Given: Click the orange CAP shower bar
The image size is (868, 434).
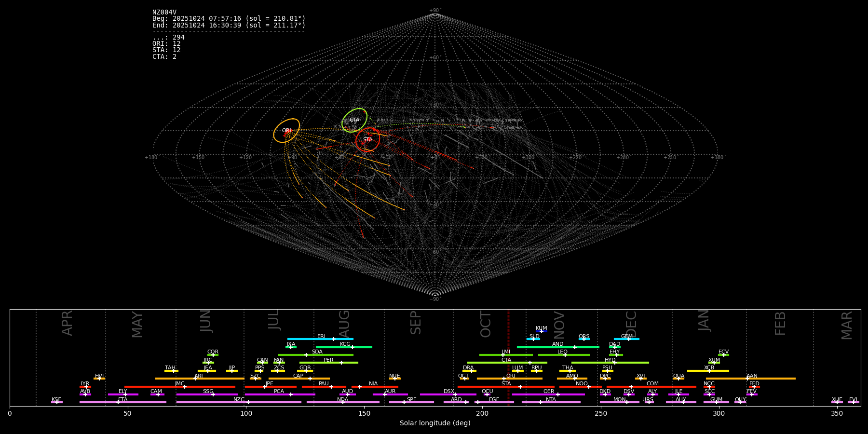Looking at the screenshot, I should coord(299,379).
